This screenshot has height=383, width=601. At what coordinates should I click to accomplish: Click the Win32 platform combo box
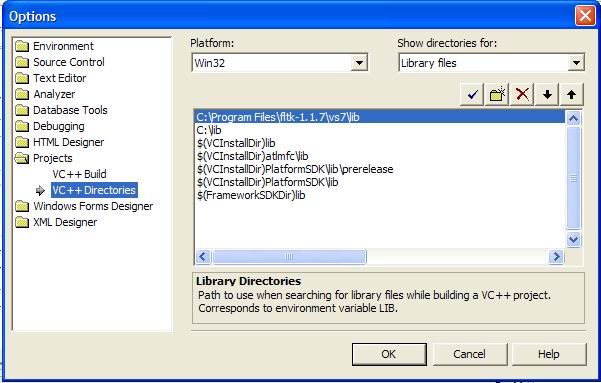pyautogui.click(x=280, y=62)
